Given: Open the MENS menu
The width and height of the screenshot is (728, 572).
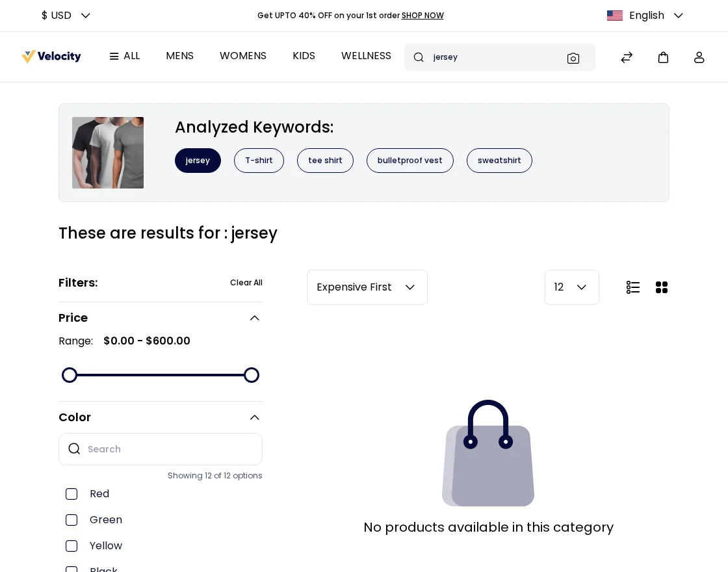Looking at the screenshot, I should [x=179, y=56].
